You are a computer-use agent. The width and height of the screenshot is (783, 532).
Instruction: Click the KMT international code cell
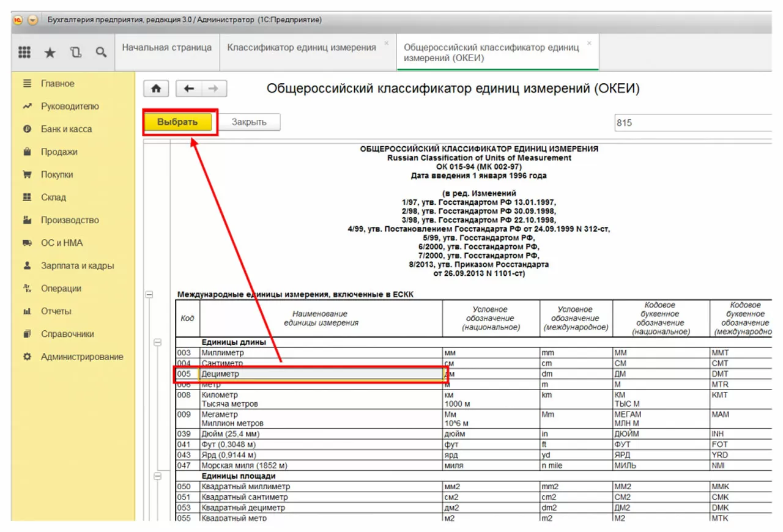pyautogui.click(x=741, y=399)
